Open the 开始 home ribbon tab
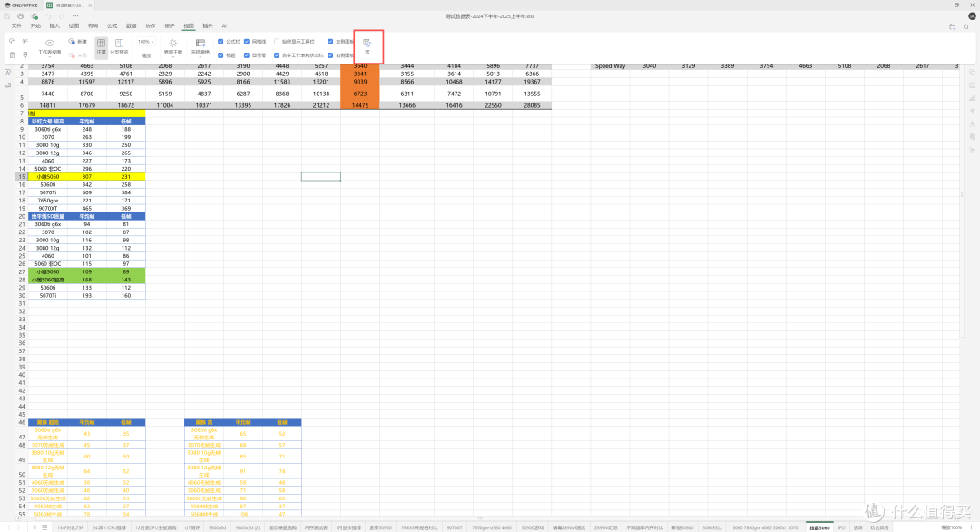Screen dimensions: 980x532 tap(35, 26)
